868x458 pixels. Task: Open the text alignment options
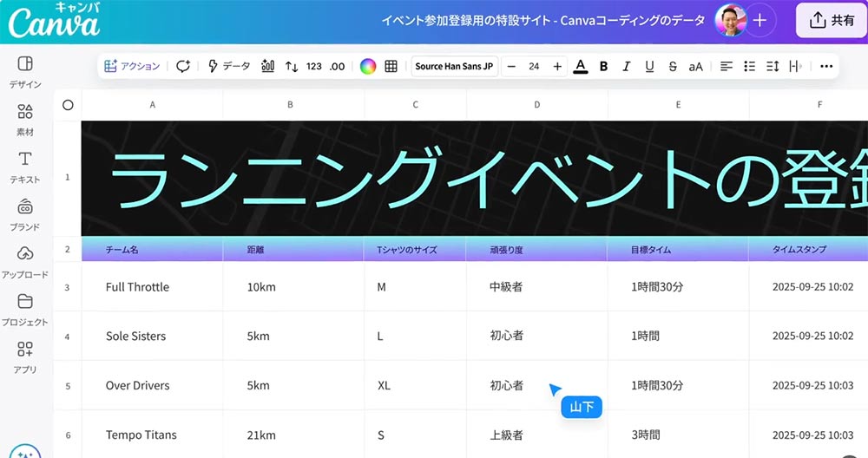[x=727, y=66]
